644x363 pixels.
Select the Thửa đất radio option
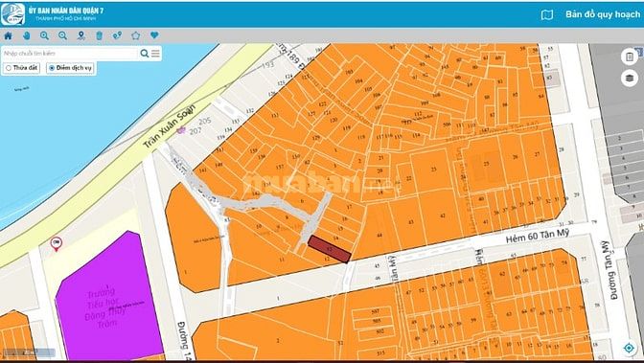[x=22, y=68]
